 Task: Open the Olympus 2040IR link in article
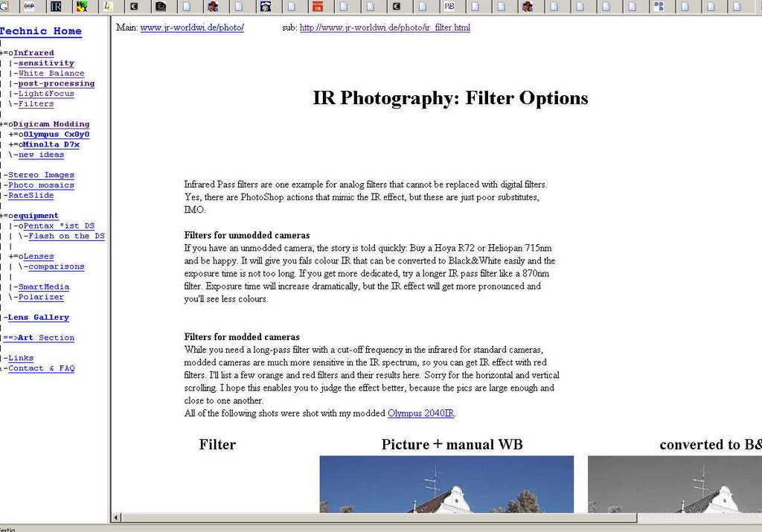421,414
